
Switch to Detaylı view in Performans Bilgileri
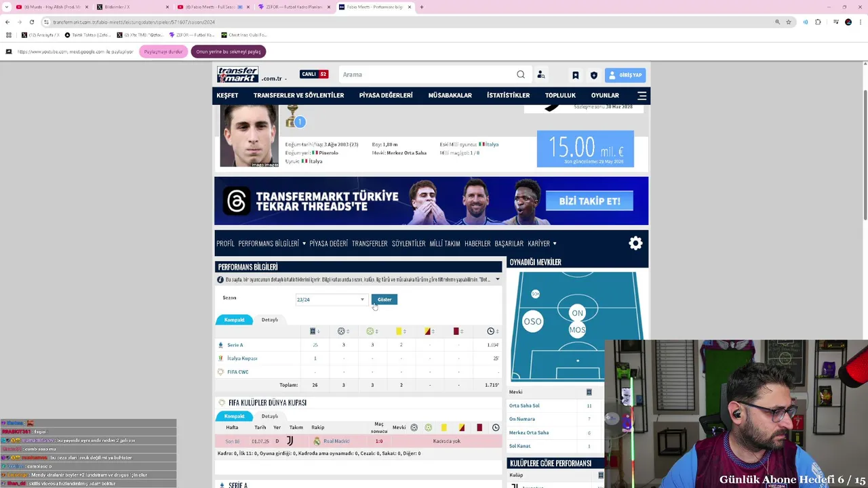coord(270,320)
